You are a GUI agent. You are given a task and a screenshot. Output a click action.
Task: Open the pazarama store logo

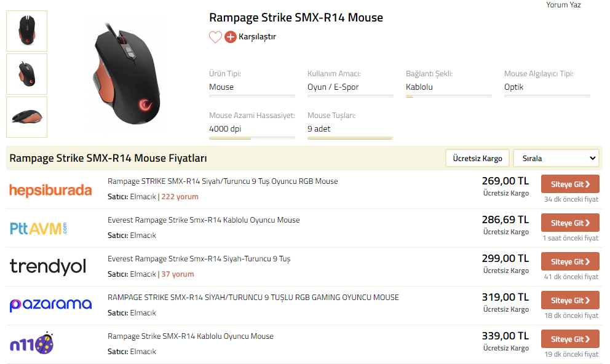click(50, 305)
